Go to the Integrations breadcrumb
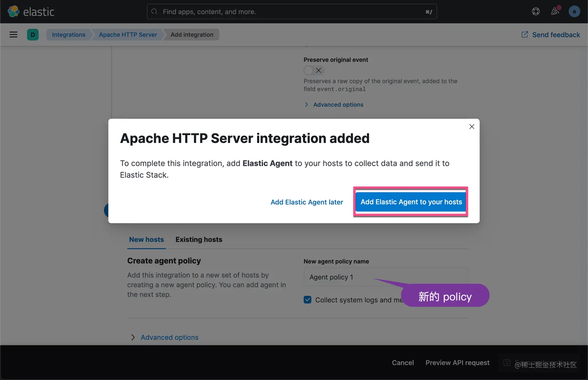Image resolution: width=588 pixels, height=380 pixels. pos(68,35)
